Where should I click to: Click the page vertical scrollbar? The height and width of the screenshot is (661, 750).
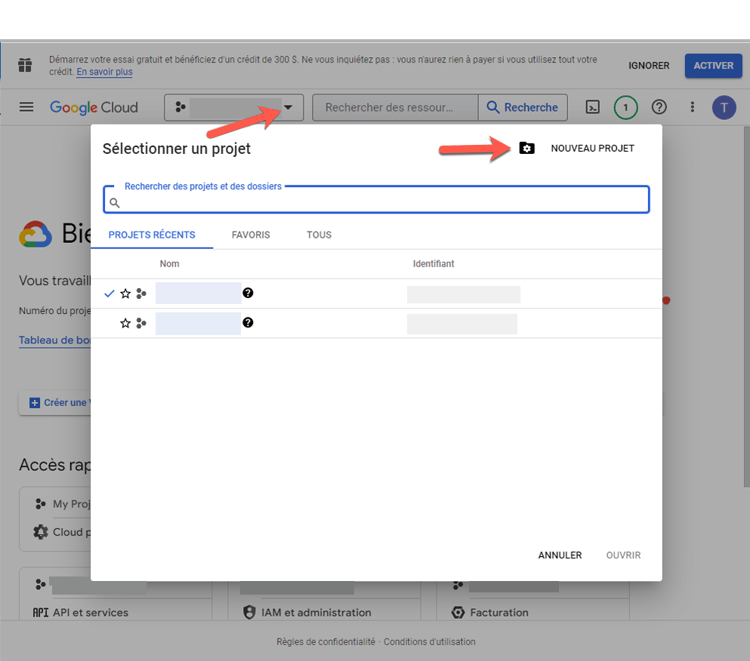(x=747, y=306)
